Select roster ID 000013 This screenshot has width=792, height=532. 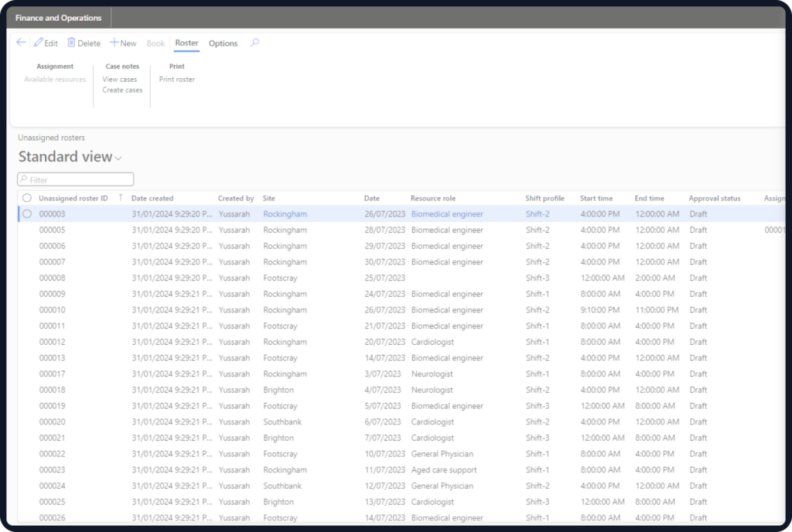point(52,358)
